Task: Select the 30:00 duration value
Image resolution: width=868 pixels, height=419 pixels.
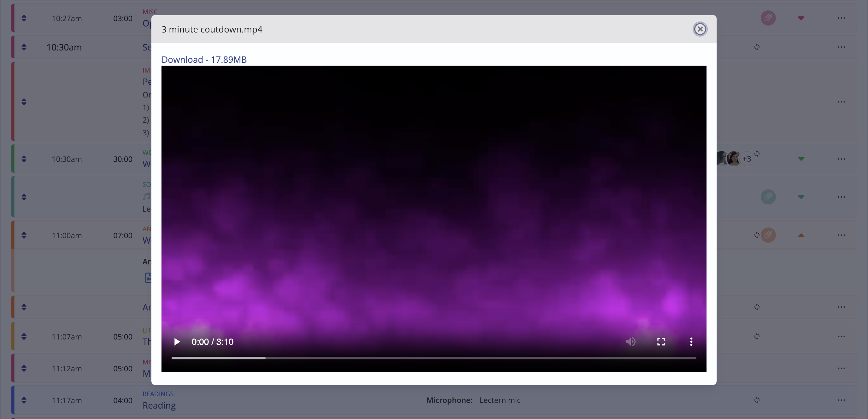Action: click(123, 159)
